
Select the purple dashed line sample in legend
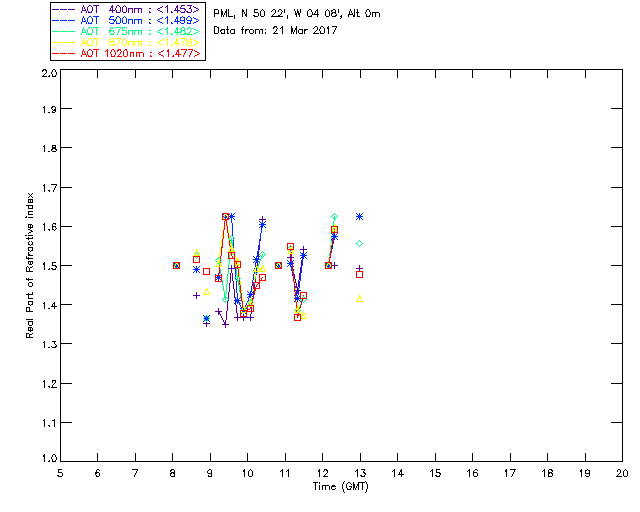point(64,9)
